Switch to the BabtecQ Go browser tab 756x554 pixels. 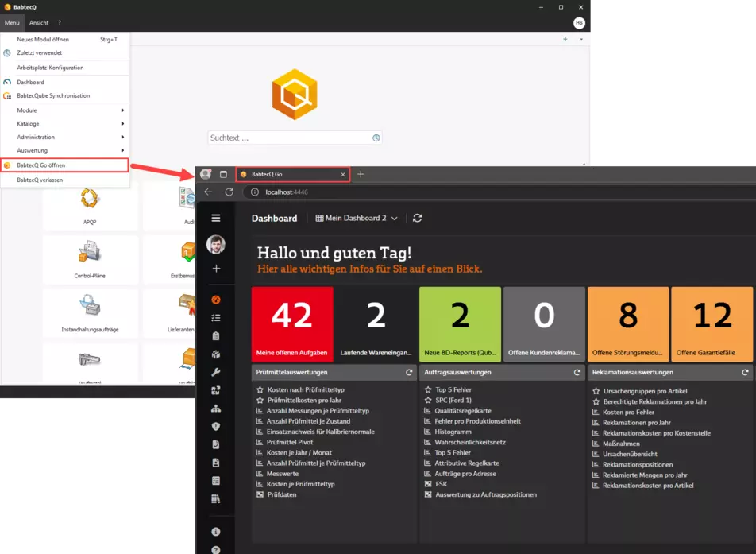pyautogui.click(x=293, y=174)
